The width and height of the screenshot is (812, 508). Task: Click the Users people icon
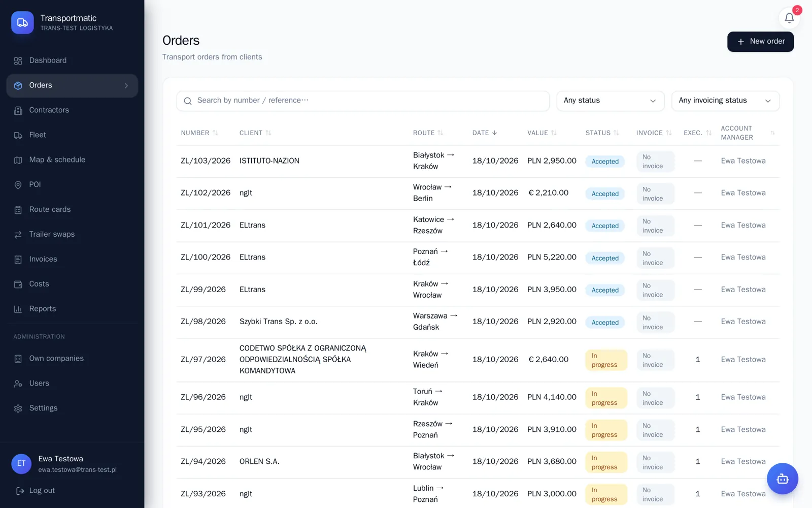coord(18,384)
